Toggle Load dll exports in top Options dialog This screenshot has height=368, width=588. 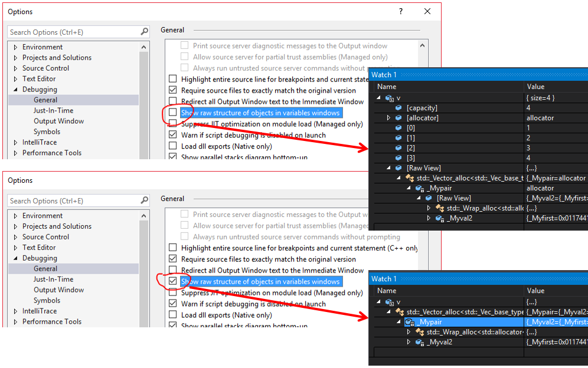(x=172, y=146)
